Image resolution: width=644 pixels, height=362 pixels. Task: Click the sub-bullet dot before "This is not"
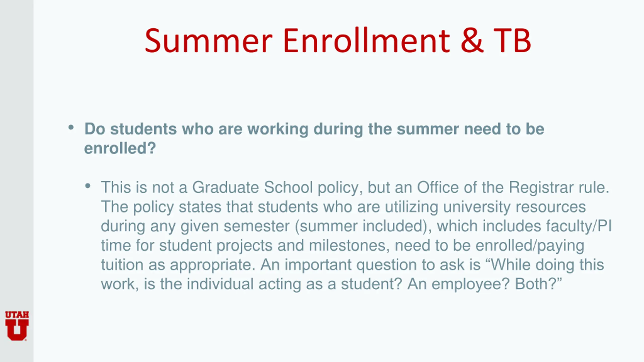pos(88,186)
